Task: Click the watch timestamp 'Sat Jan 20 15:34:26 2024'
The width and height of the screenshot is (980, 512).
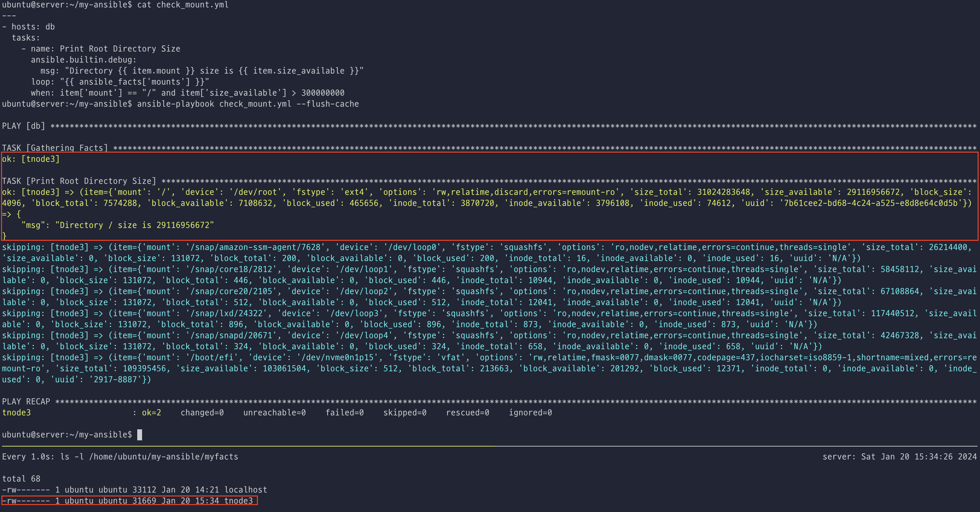Action: (919, 457)
